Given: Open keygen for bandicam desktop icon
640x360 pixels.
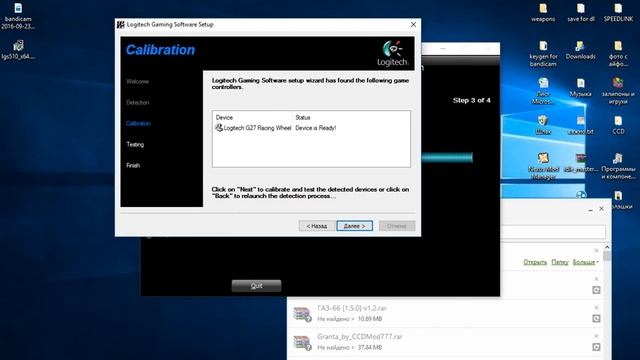Looking at the screenshot, I should click(543, 54).
